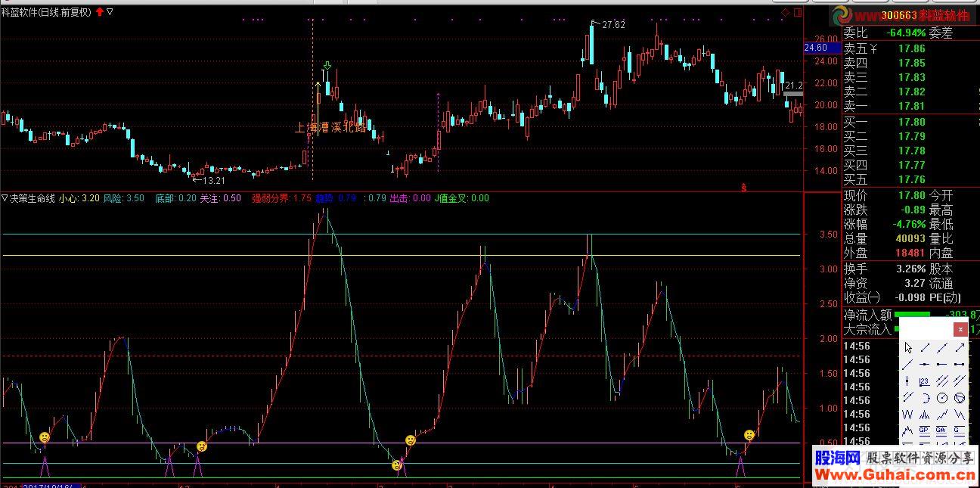Click the 13.21 low price label

(x=214, y=181)
